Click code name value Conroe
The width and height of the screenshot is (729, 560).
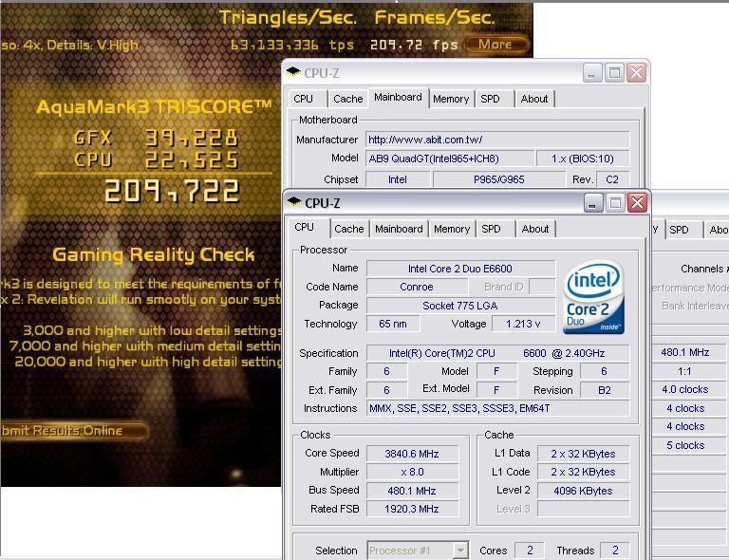[417, 287]
